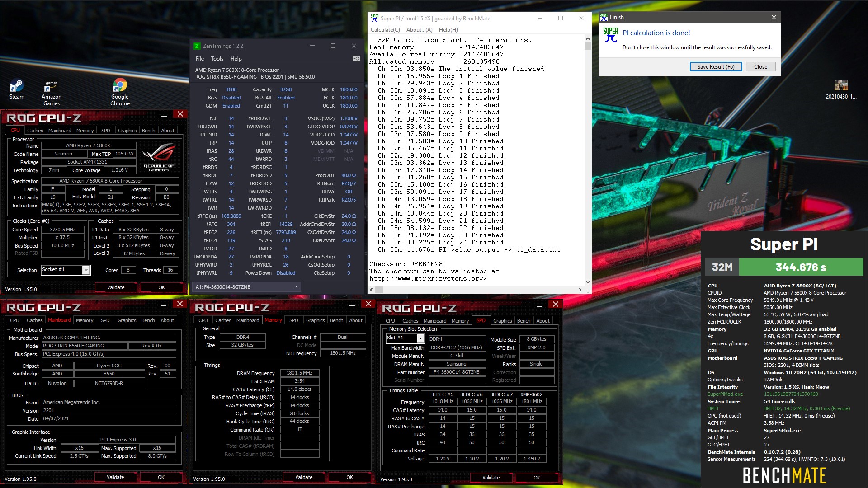
Task: Minimize the CPU-Z Memory window
Action: pos(352,305)
